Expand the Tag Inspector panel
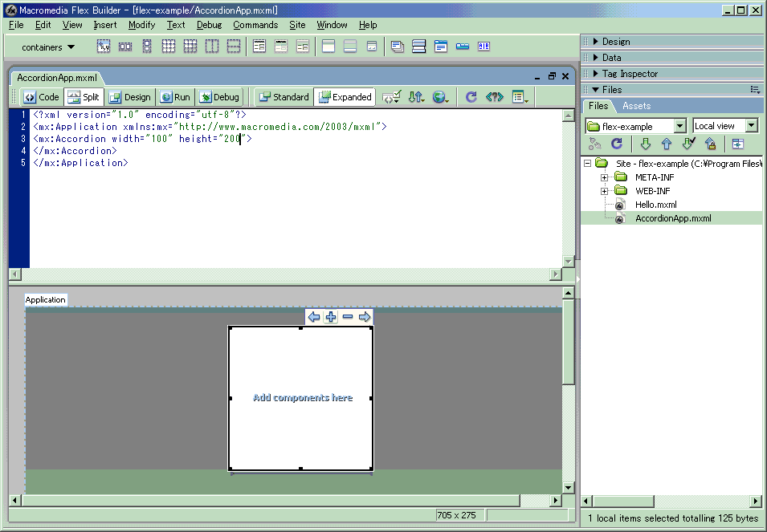This screenshot has height=532, width=767. [x=595, y=74]
